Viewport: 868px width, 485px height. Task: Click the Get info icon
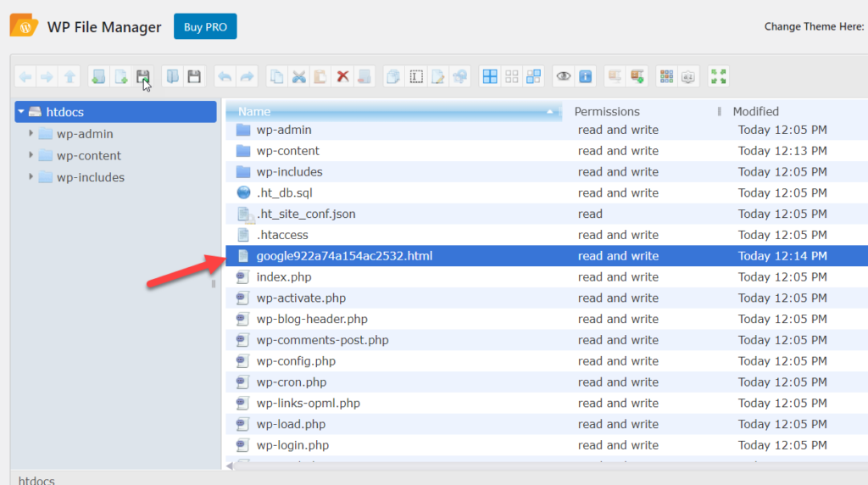point(586,76)
